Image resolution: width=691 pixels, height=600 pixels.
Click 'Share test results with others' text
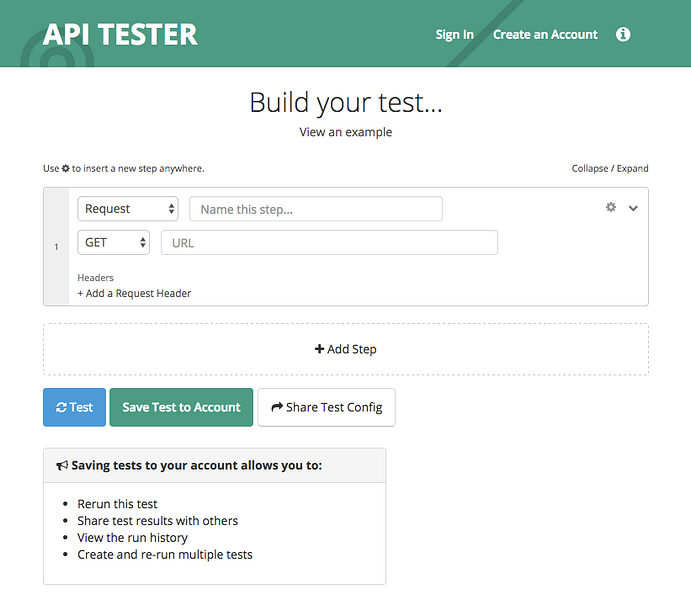click(x=158, y=521)
